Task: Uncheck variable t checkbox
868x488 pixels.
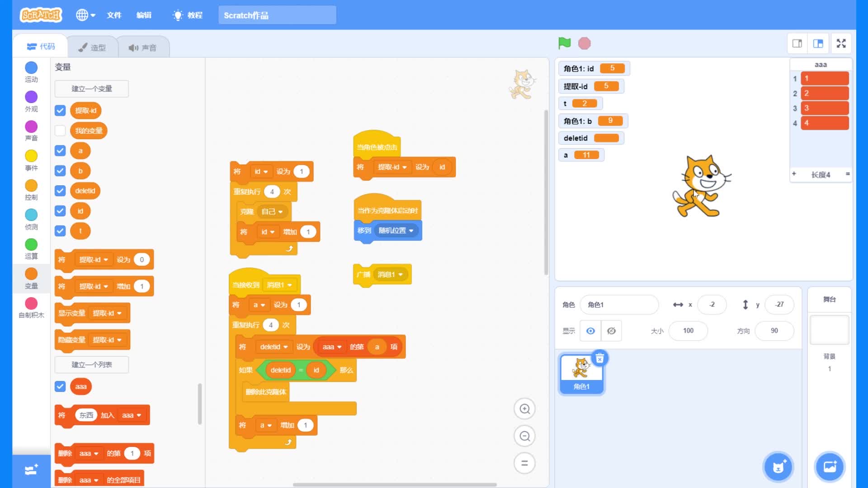Action: coord(60,231)
